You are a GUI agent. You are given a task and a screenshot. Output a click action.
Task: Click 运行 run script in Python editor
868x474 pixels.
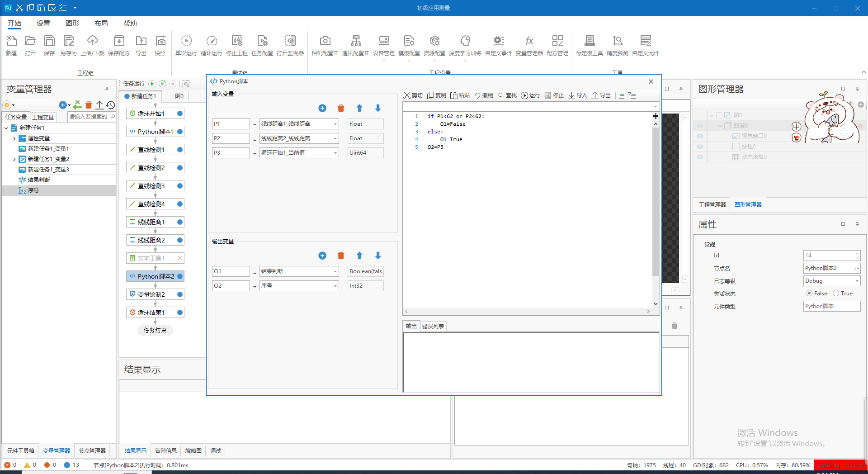tap(530, 95)
